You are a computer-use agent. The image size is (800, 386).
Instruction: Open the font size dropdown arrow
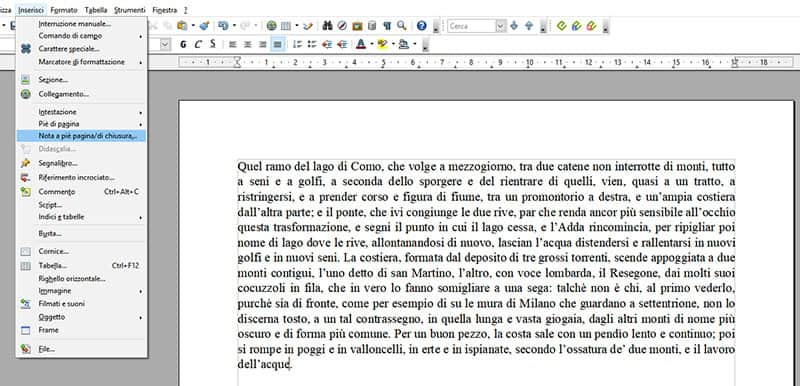coord(165,44)
